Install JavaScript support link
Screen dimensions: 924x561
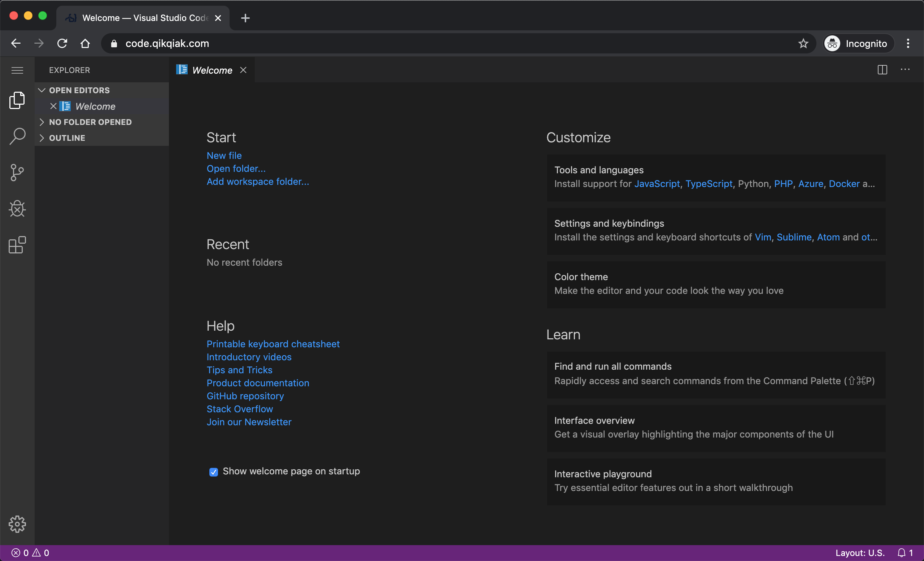(x=657, y=184)
